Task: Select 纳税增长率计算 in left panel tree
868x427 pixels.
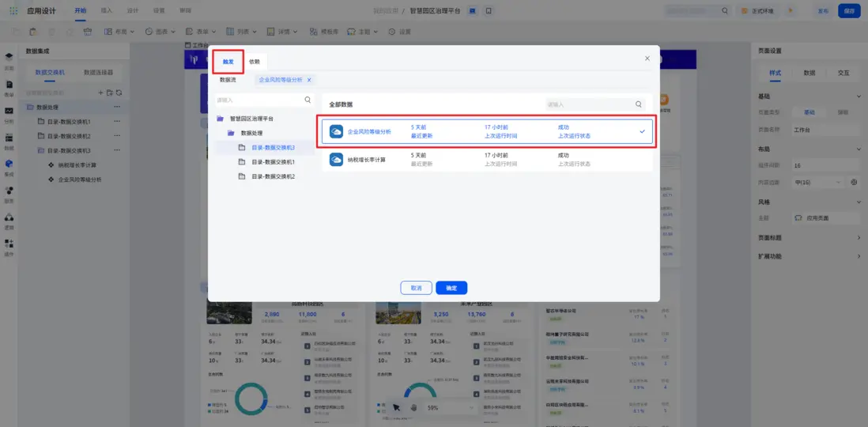Action: 77,165
